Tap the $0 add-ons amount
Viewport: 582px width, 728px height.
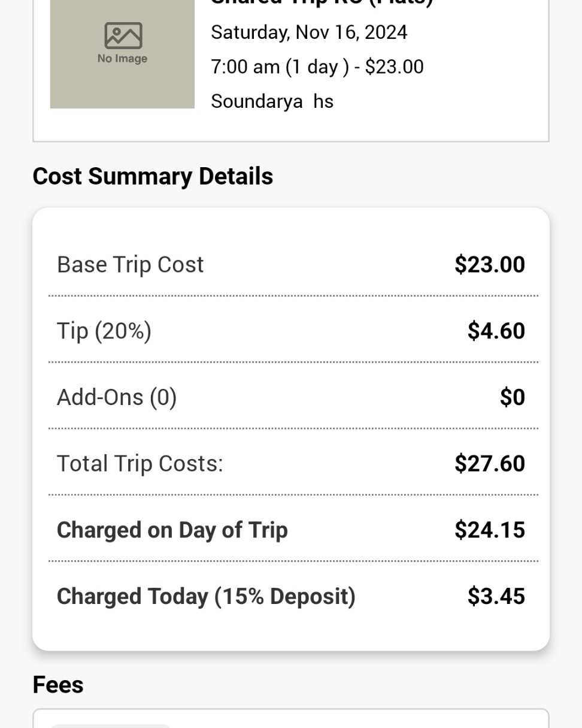pyautogui.click(x=512, y=398)
